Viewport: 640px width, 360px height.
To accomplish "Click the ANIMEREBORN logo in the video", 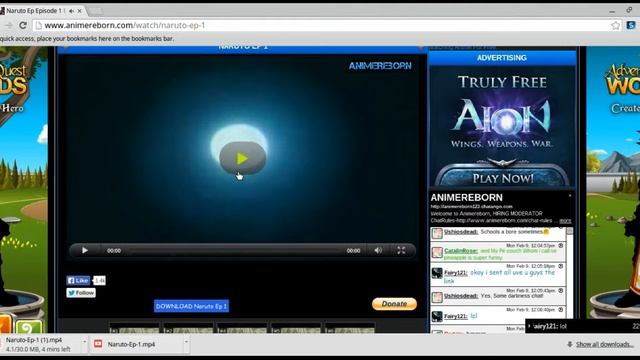I will 380,66.
